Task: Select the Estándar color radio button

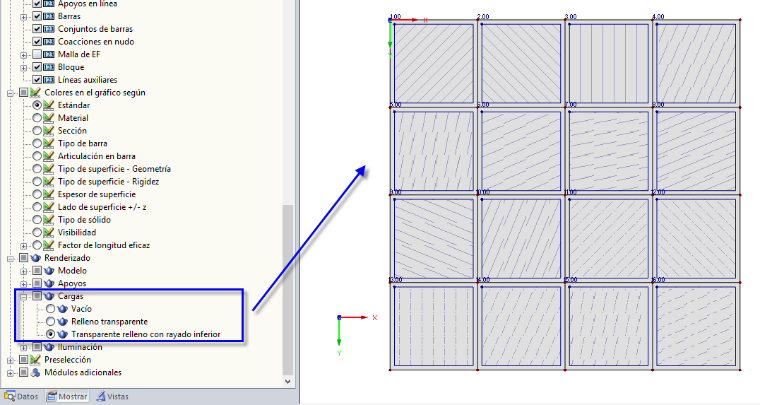Action: (37, 105)
